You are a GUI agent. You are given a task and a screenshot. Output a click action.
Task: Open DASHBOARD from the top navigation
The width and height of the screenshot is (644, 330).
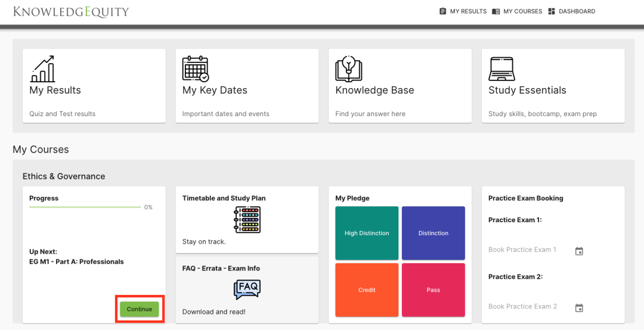[571, 11]
